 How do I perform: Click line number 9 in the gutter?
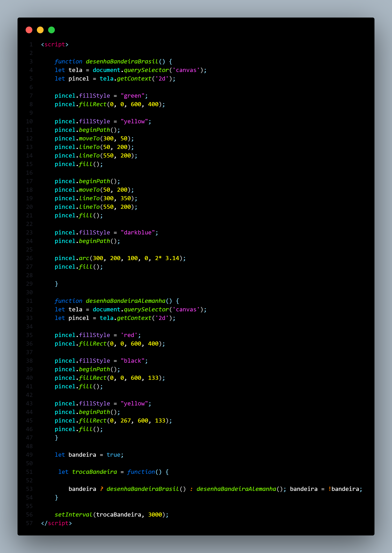tap(31, 113)
